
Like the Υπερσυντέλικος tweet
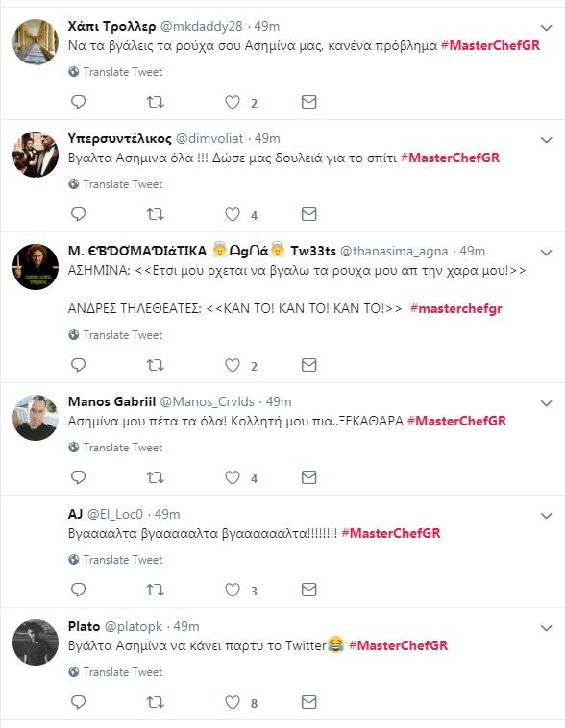coord(233,214)
